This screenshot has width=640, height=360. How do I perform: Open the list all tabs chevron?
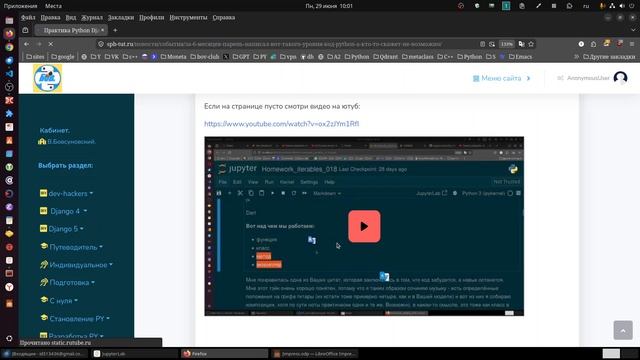click(633, 30)
